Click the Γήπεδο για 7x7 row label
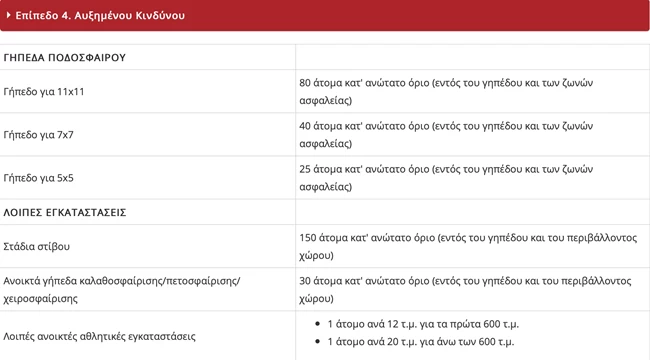 38,135
